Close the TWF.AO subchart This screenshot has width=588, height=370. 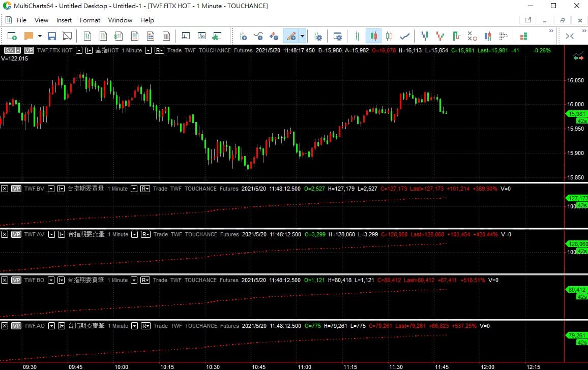pyautogui.click(x=5, y=326)
